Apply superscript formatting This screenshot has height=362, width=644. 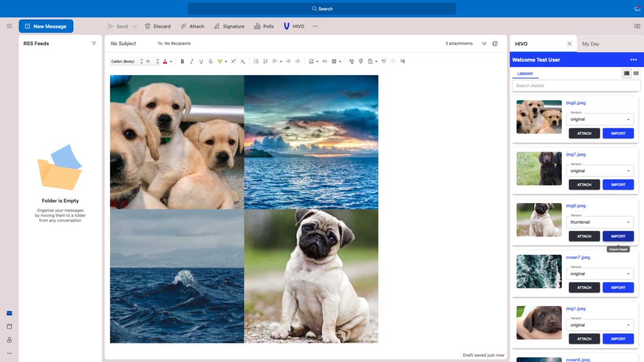(x=233, y=61)
